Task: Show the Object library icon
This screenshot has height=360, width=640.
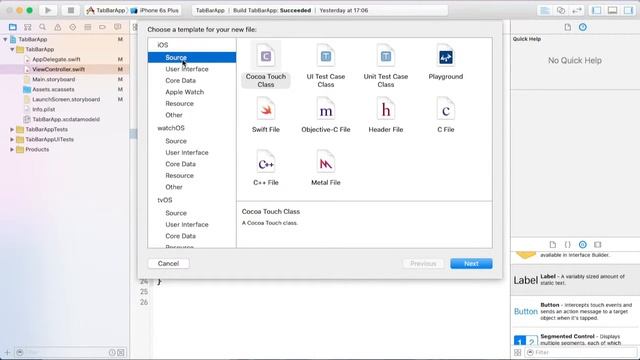Action: [x=582, y=244]
